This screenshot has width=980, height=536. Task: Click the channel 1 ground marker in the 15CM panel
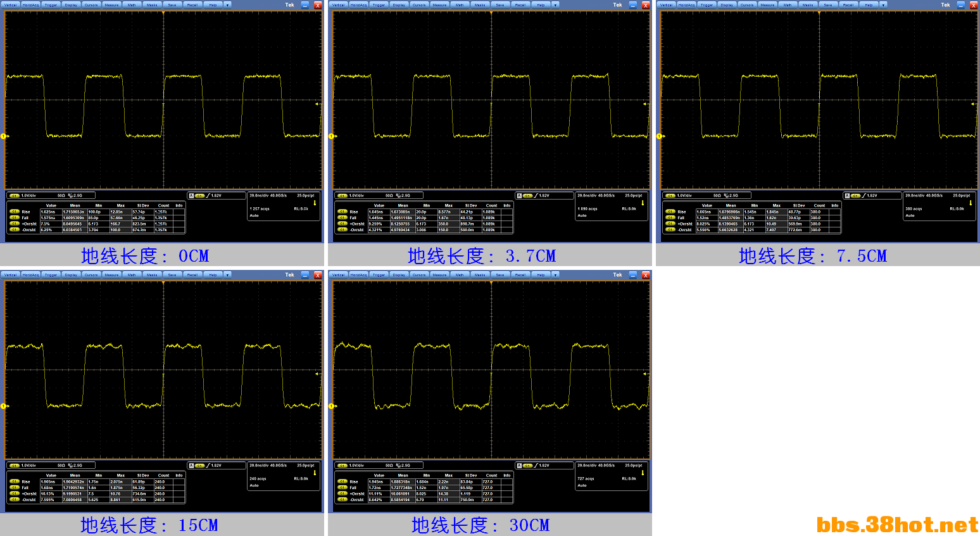3,406
